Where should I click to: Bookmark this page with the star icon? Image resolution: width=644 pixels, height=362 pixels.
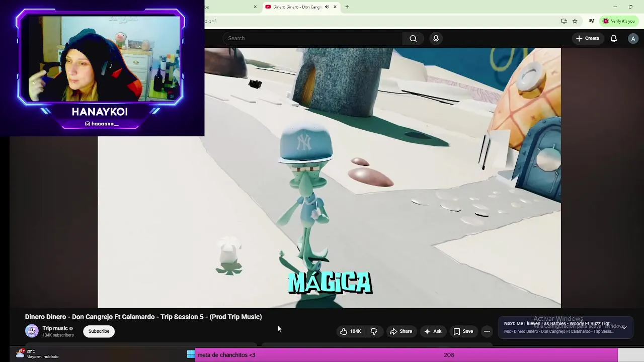(575, 21)
